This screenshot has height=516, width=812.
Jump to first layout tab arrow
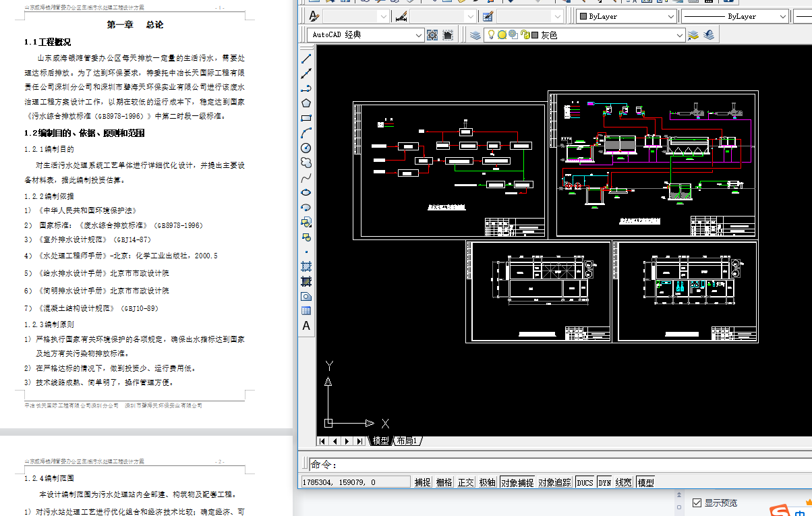click(x=322, y=441)
